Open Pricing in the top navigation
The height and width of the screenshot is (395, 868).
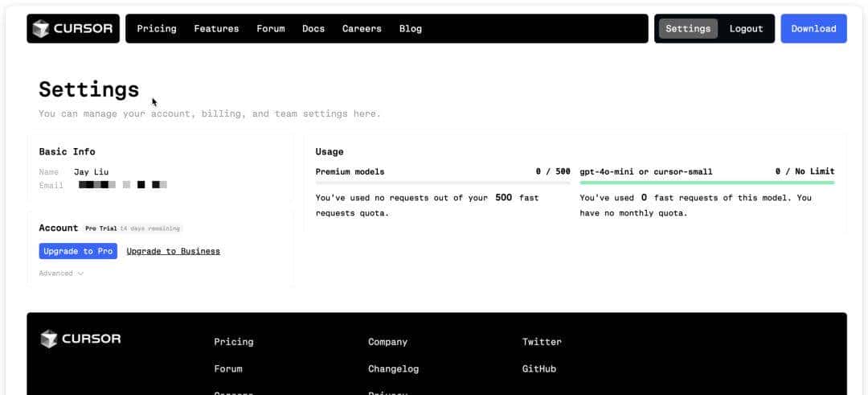157,29
